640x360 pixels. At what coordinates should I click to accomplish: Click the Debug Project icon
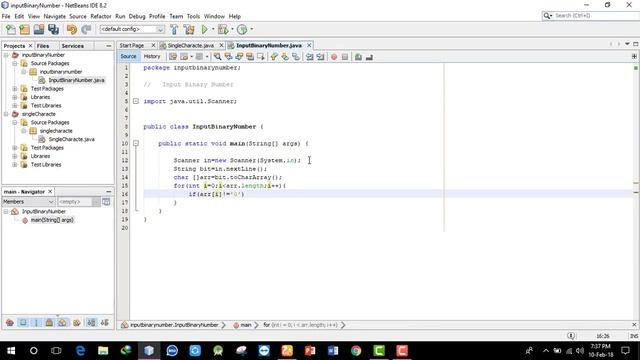(x=223, y=29)
